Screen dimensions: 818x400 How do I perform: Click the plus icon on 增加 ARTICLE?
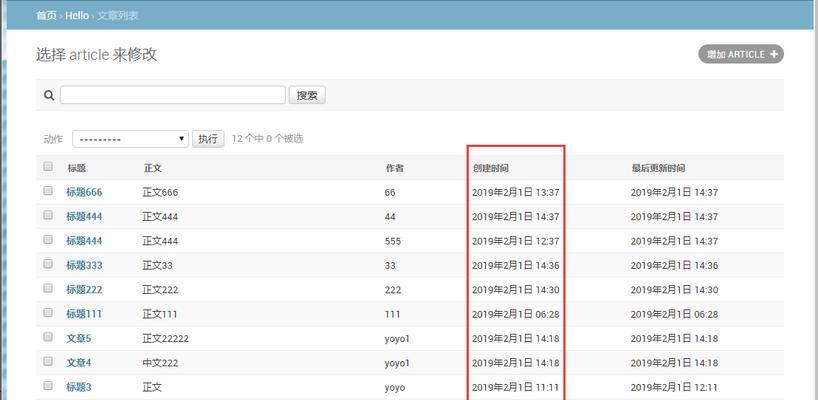[x=774, y=54]
